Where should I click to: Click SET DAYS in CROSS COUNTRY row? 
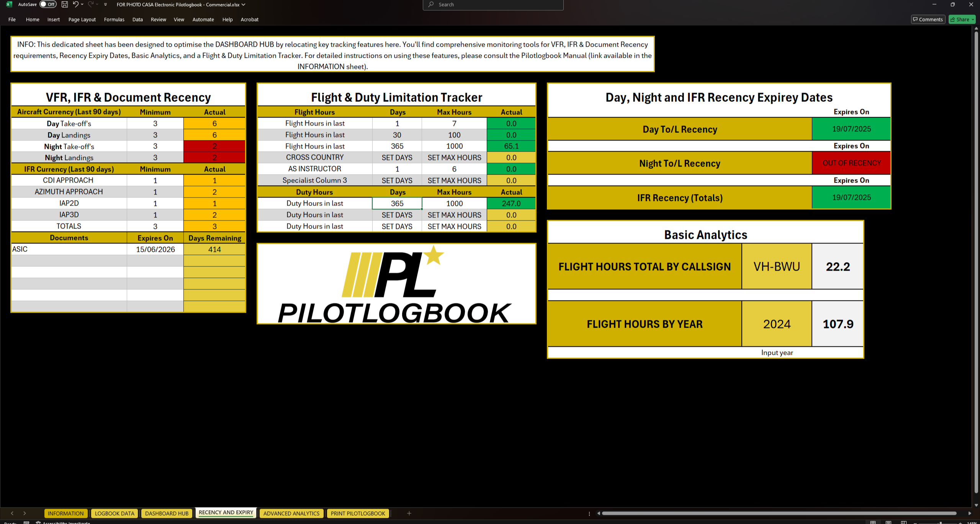click(x=397, y=157)
